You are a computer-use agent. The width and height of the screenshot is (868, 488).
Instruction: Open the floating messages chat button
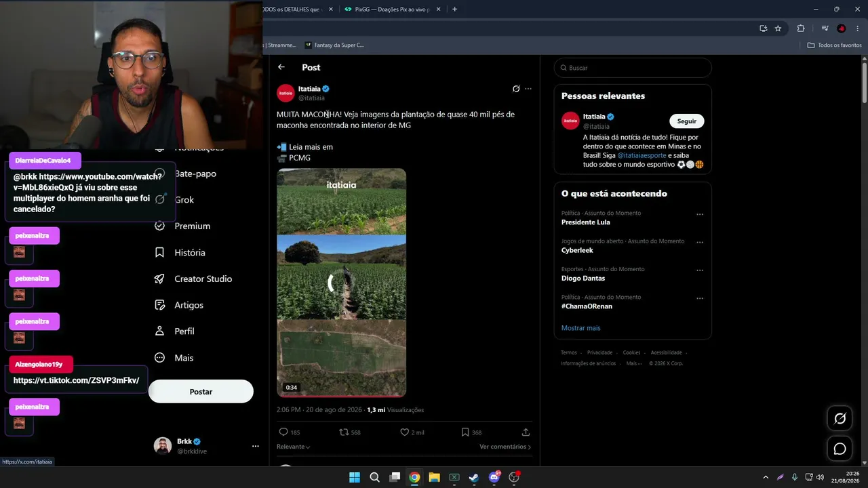(840, 449)
